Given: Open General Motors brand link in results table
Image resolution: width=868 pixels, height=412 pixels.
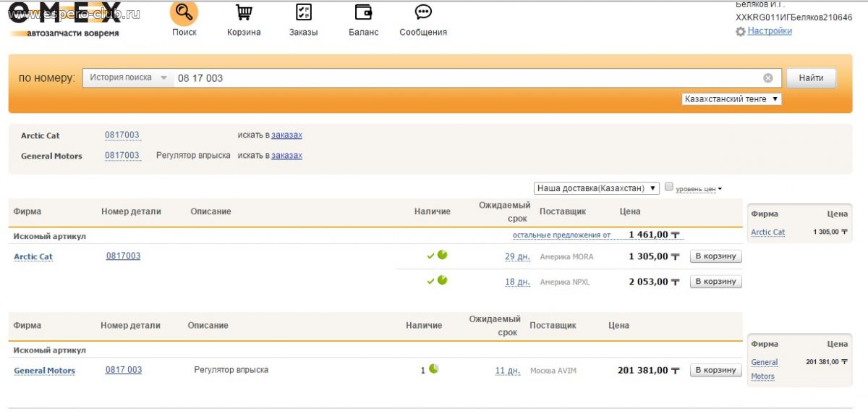Looking at the screenshot, I should pos(44,371).
